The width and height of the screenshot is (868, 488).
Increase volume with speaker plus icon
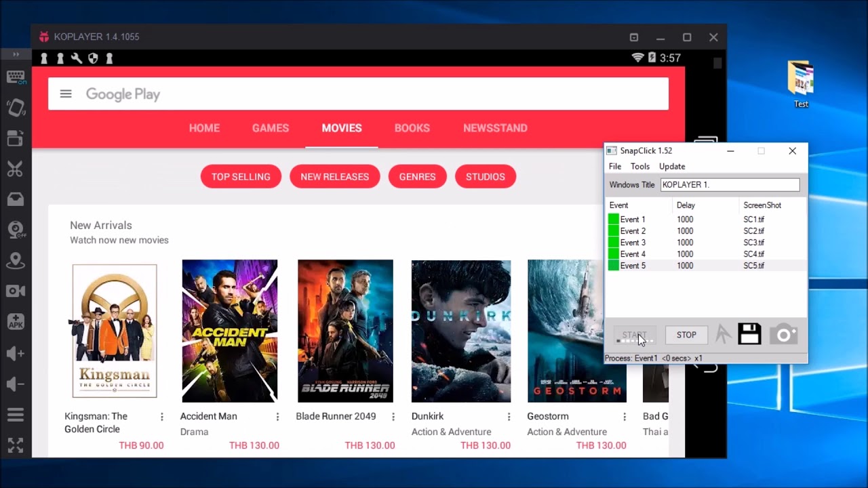coord(16,353)
